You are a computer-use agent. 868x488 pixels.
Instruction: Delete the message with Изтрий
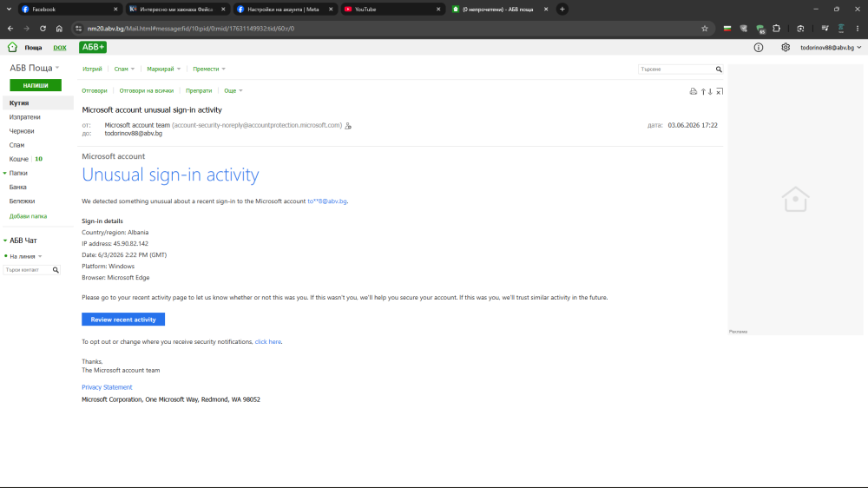[x=92, y=69]
